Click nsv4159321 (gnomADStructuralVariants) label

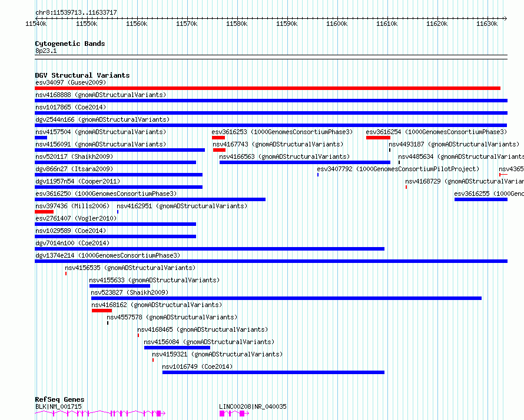[x=217, y=354]
